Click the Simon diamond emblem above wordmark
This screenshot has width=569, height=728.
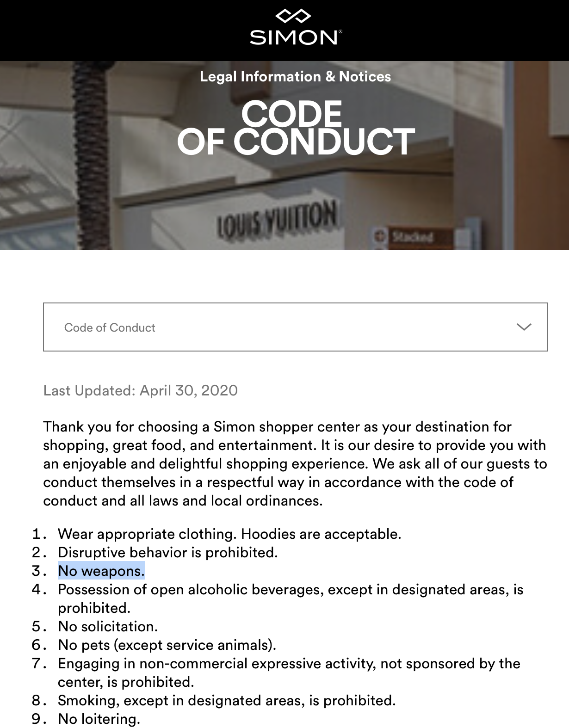click(293, 17)
